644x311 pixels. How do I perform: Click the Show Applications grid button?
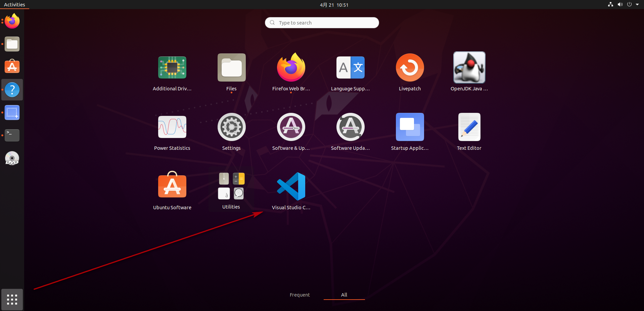coord(12,300)
